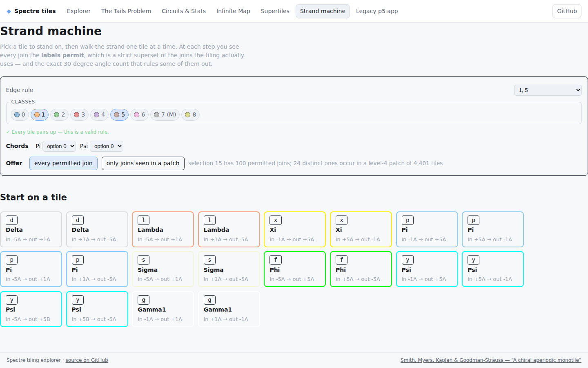Start on Pi tile in -5A out +1A

31,269
